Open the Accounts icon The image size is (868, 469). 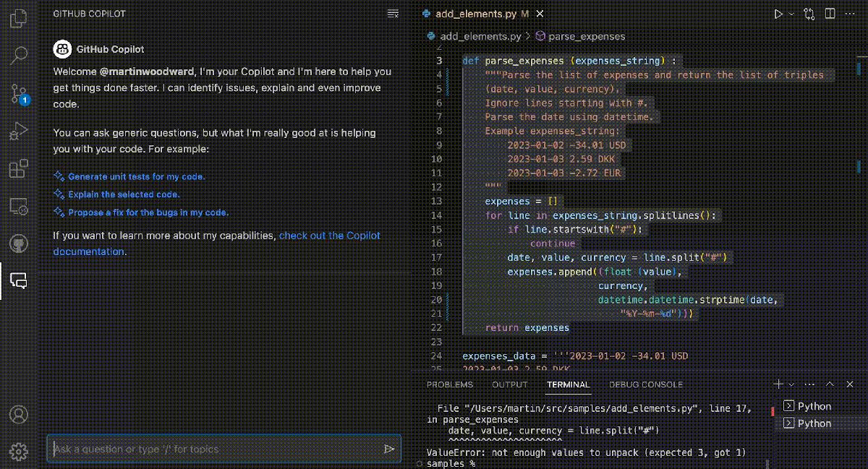pos(19,415)
